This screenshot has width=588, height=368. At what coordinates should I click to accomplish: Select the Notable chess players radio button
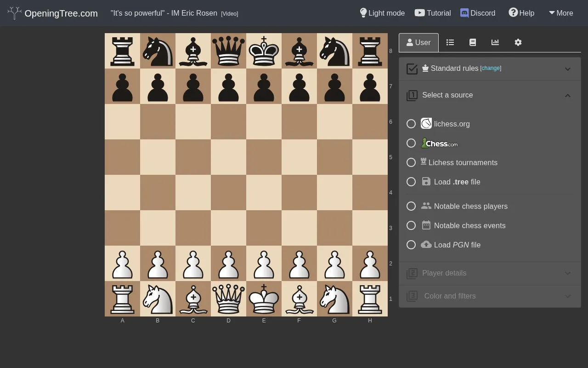pos(411,206)
